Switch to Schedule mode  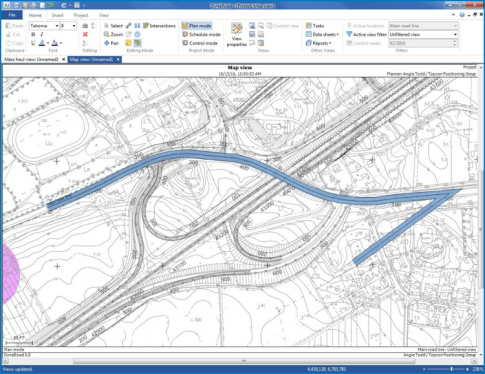coord(201,34)
